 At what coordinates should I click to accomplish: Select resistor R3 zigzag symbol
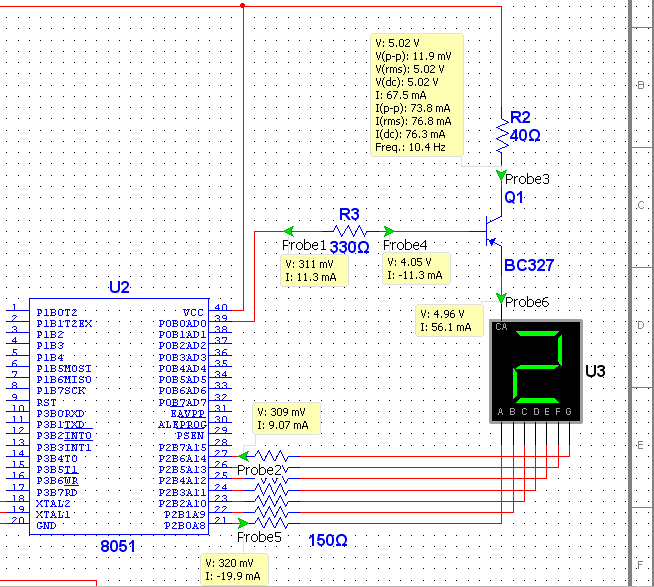[x=350, y=231]
